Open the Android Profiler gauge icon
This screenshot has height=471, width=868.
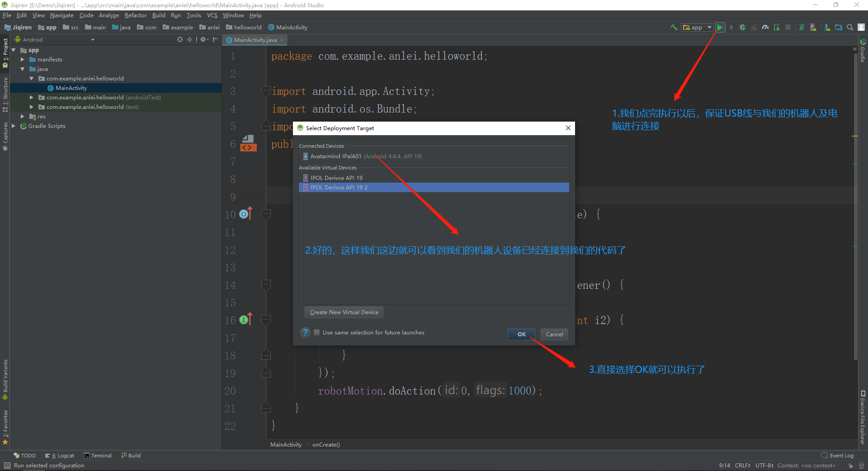coord(765,28)
